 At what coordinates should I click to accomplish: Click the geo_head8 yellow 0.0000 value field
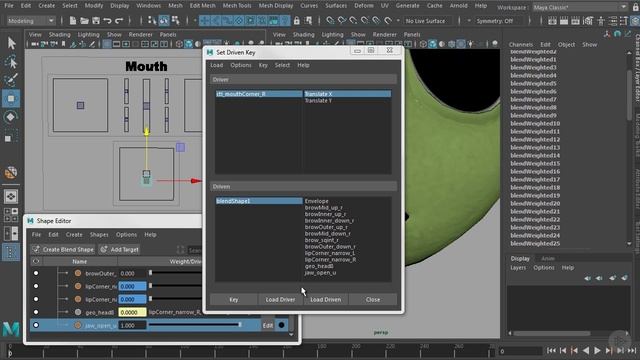coord(132,312)
